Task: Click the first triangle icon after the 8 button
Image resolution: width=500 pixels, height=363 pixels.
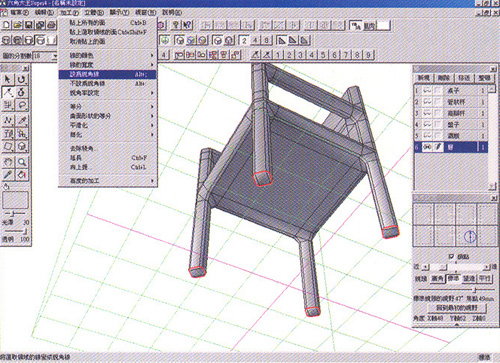Action: point(282,41)
